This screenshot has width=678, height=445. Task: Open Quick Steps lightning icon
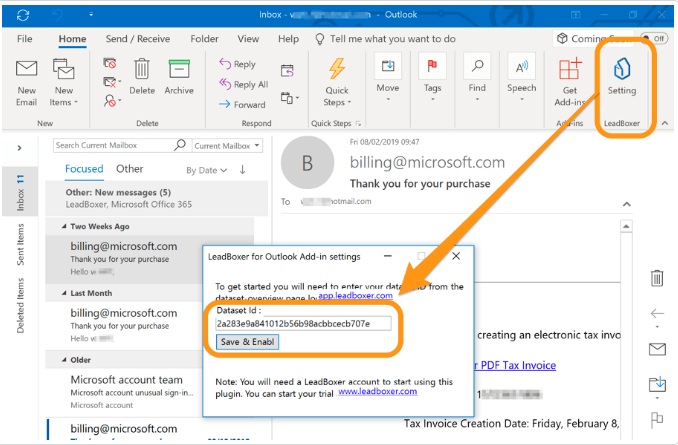pos(337,68)
